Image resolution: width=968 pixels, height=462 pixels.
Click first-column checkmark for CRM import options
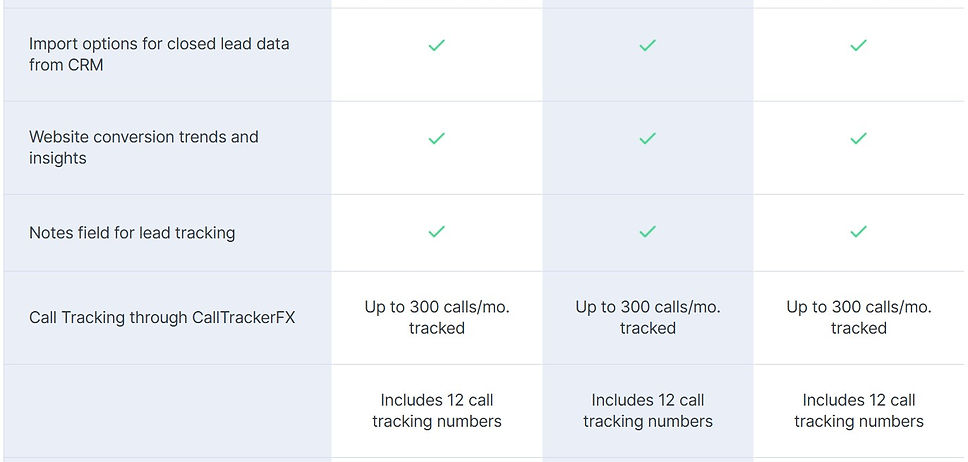(x=436, y=46)
